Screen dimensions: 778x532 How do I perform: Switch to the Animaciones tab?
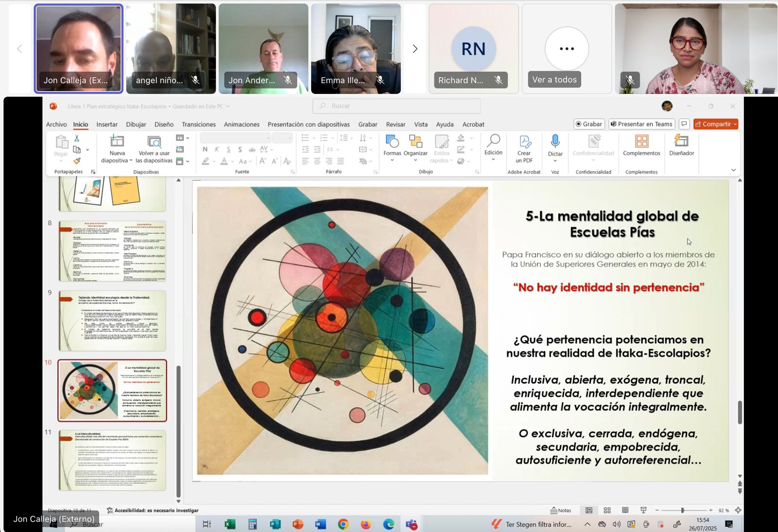click(x=242, y=124)
